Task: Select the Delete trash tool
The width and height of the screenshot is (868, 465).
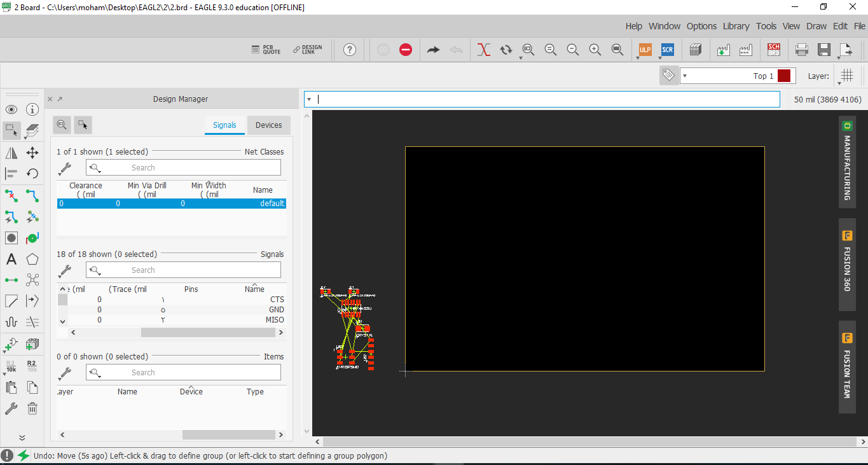Action: [x=32, y=409]
